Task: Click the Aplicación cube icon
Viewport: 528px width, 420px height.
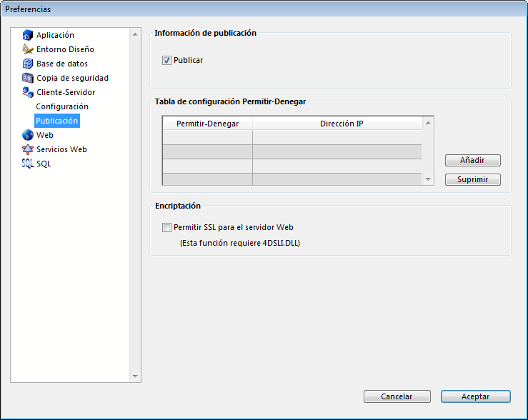Action: pyautogui.click(x=28, y=35)
